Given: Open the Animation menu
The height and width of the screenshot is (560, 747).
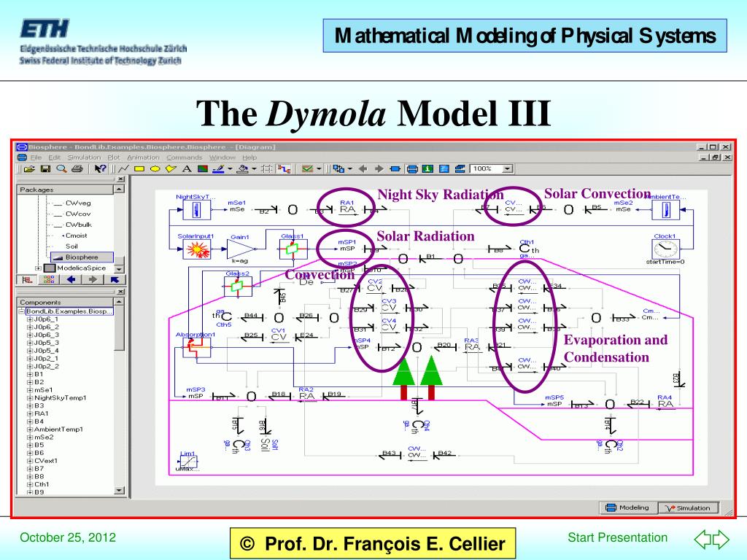Looking at the screenshot, I should (x=144, y=157).
